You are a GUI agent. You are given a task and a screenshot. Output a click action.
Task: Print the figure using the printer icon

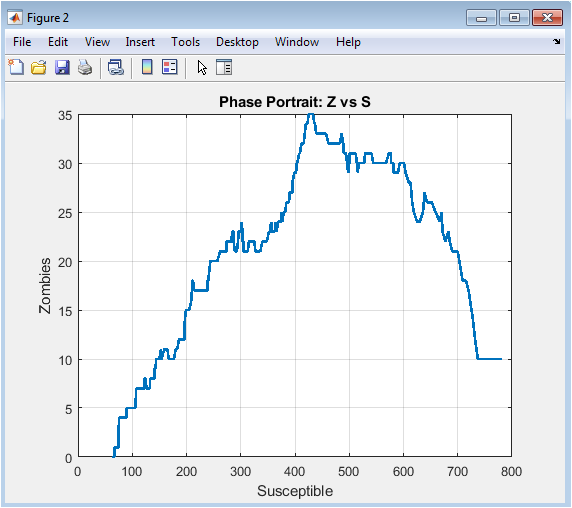85,67
